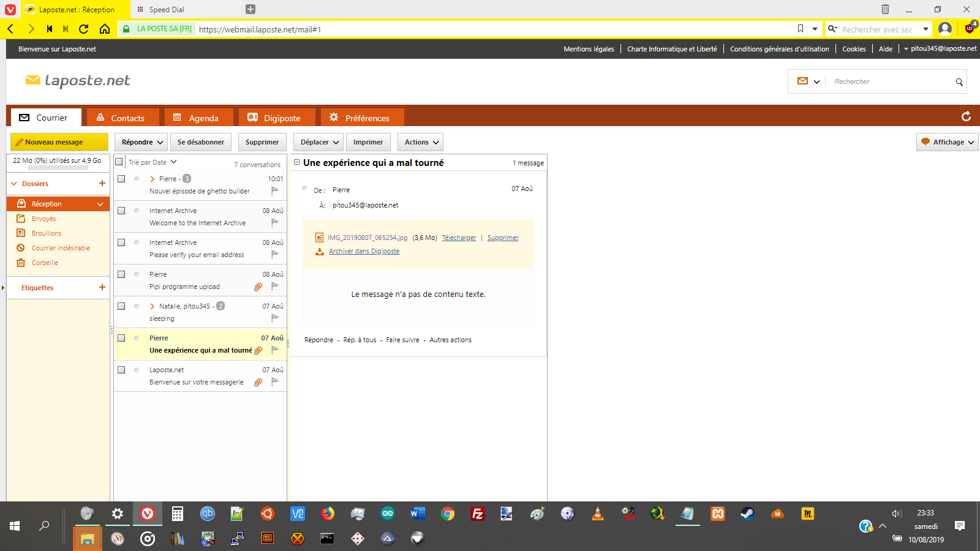Click Archiver dans Digiposte link
The width and height of the screenshot is (980, 551).
(x=364, y=251)
